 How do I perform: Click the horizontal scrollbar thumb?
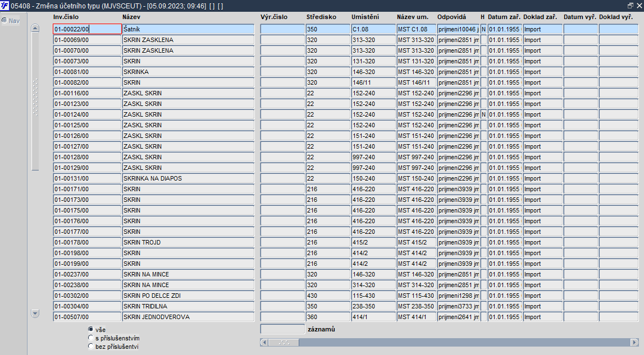(x=284, y=342)
